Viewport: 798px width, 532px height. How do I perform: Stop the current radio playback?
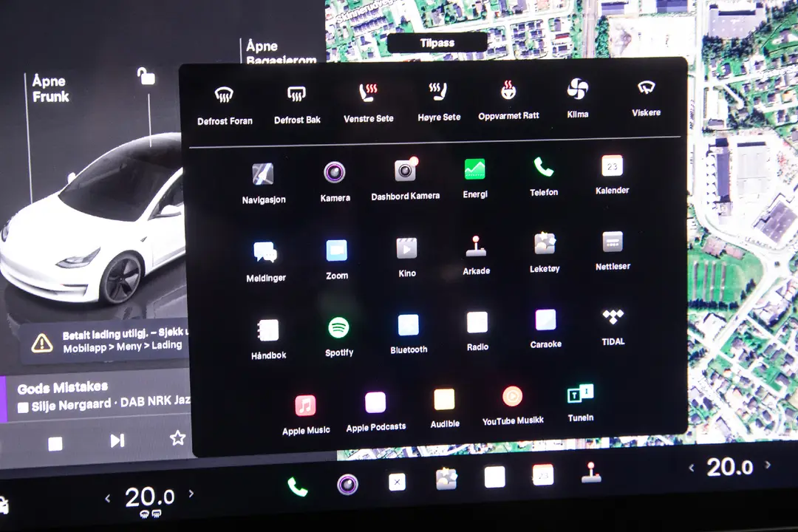pos(55,444)
